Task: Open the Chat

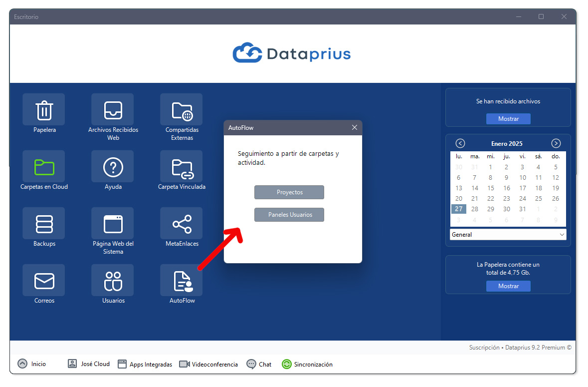Action: [x=259, y=364]
